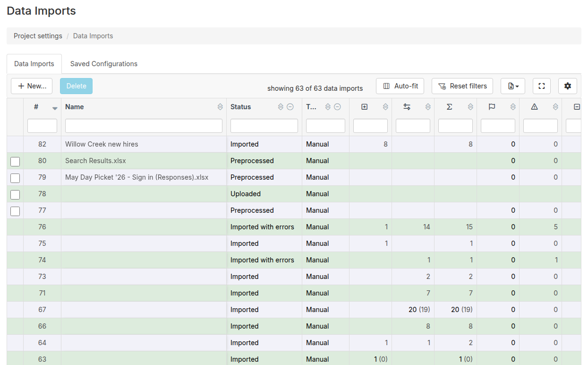Clear Type filter circle-minus icon
588x365 pixels.
[x=337, y=107]
